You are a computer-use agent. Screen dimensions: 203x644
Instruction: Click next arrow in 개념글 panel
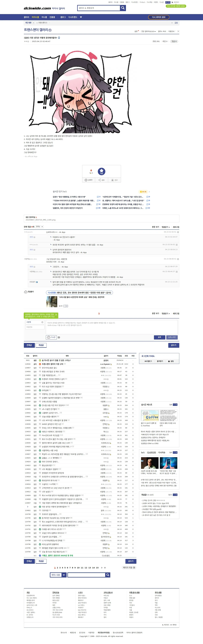click(176, 495)
